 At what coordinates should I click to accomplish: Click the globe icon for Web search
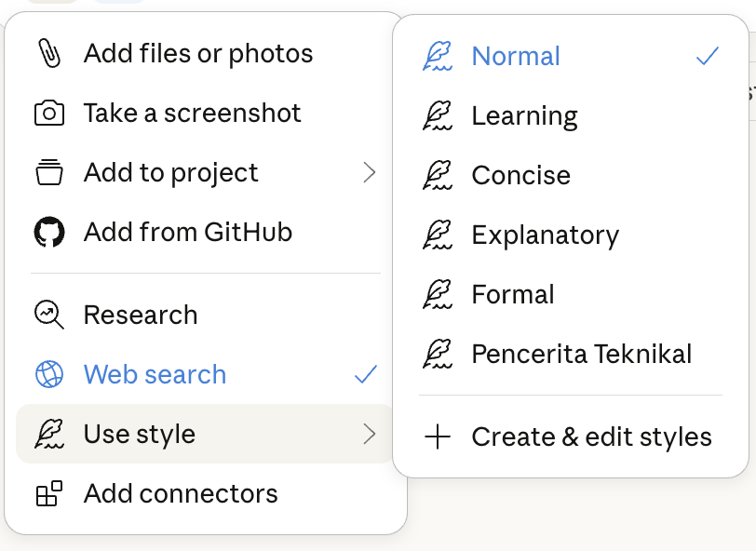pos(48,374)
